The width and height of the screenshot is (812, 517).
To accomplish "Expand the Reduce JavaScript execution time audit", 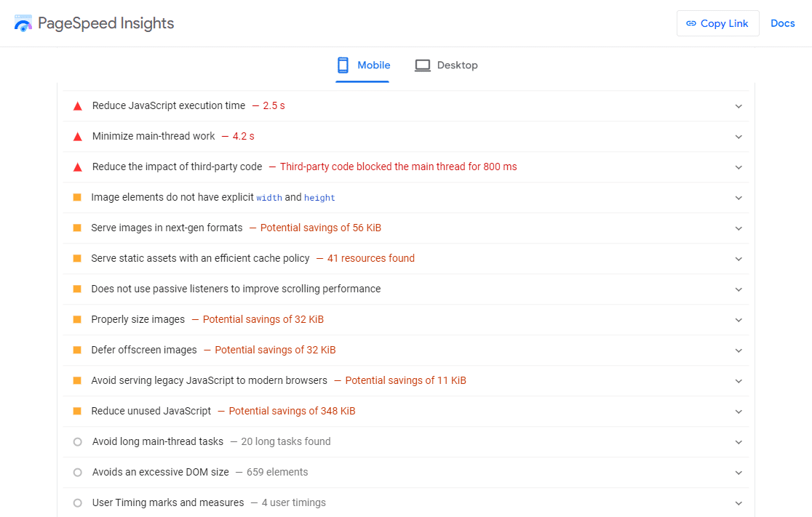I will (x=739, y=106).
